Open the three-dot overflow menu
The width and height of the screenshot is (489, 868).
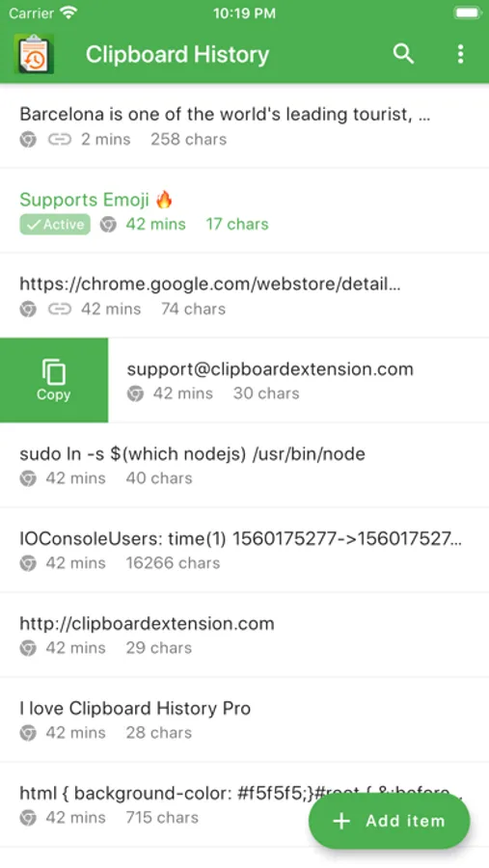click(x=460, y=54)
